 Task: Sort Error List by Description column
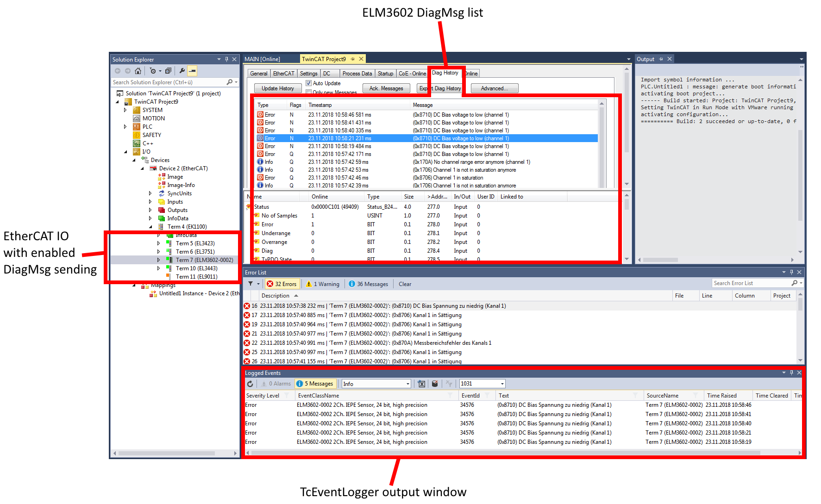tap(465, 296)
